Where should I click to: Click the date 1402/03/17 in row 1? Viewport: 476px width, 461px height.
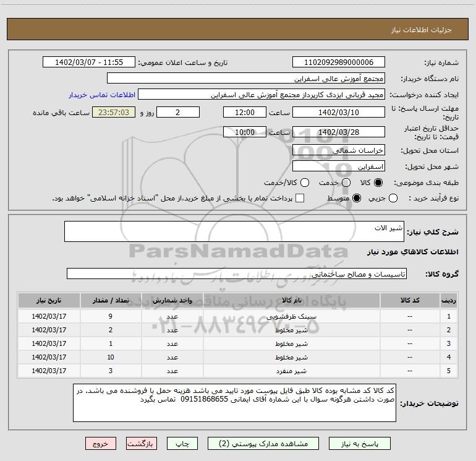(49, 316)
